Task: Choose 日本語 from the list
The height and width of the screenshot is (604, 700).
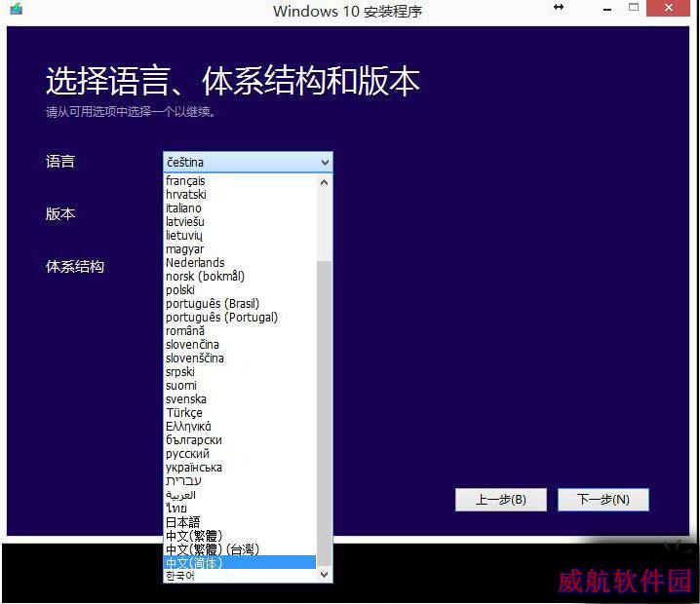Action: point(240,522)
